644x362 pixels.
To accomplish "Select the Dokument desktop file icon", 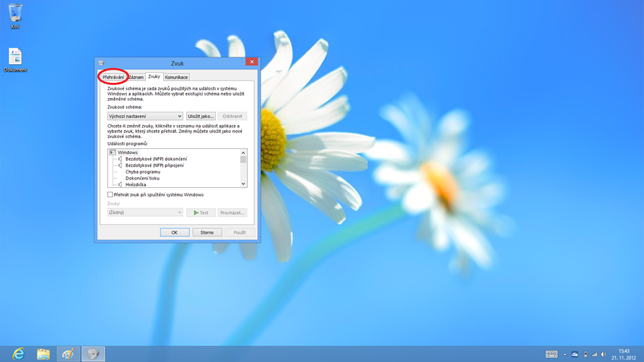I will tap(15, 58).
